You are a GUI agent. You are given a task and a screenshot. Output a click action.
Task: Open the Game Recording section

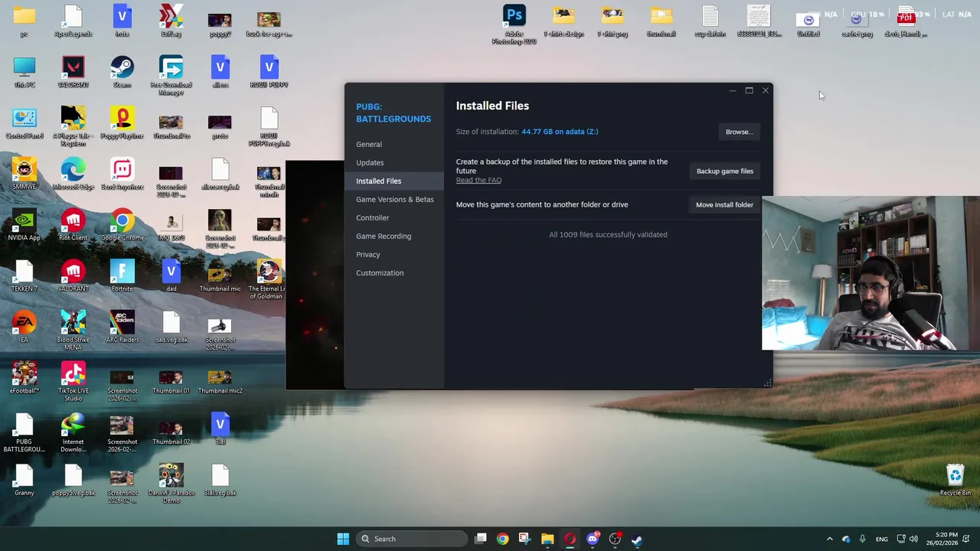point(383,236)
